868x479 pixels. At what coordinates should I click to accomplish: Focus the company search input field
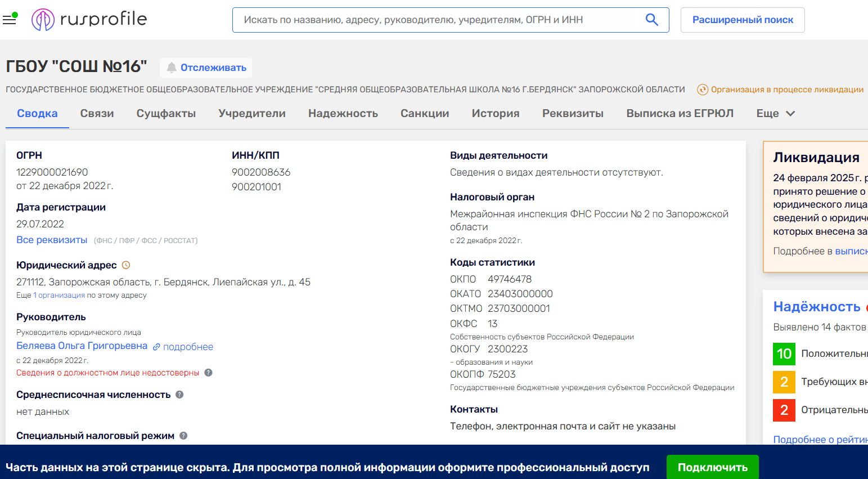[x=439, y=20]
